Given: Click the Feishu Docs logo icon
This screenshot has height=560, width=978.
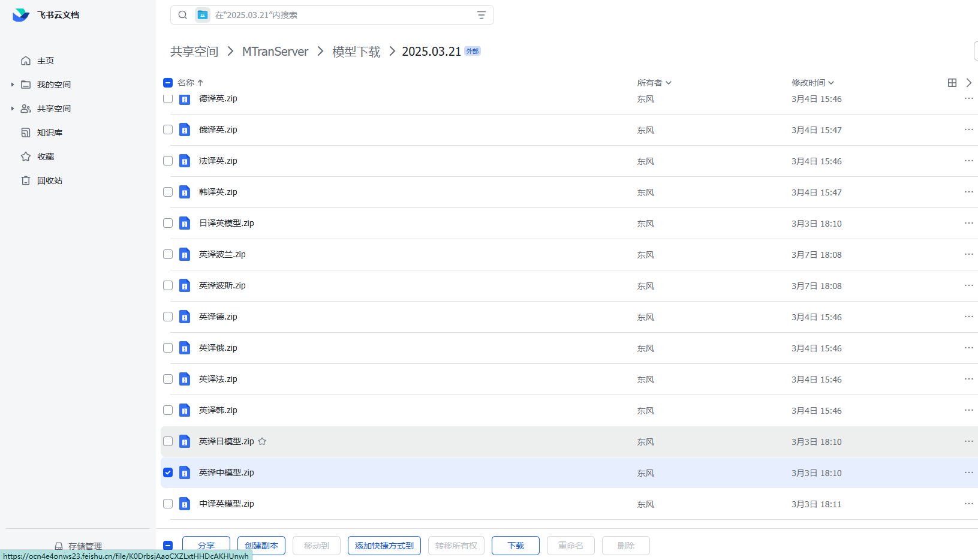Looking at the screenshot, I should 21,15.
